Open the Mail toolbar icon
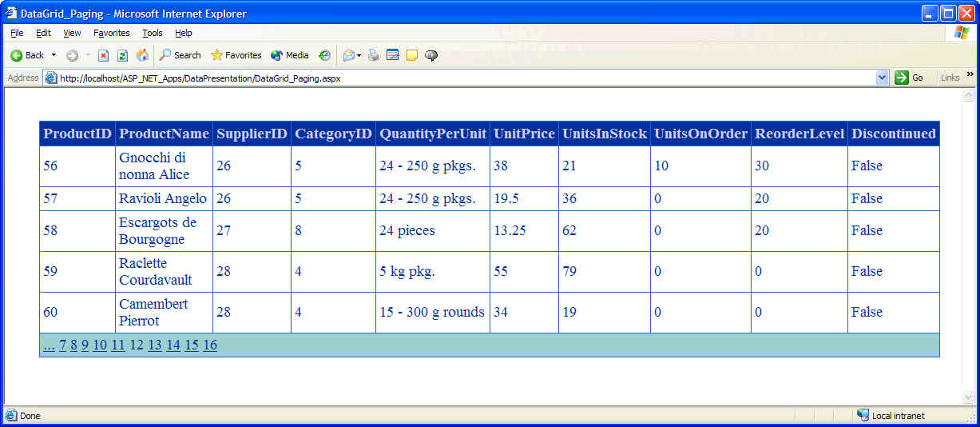980x427 pixels. click(x=349, y=55)
